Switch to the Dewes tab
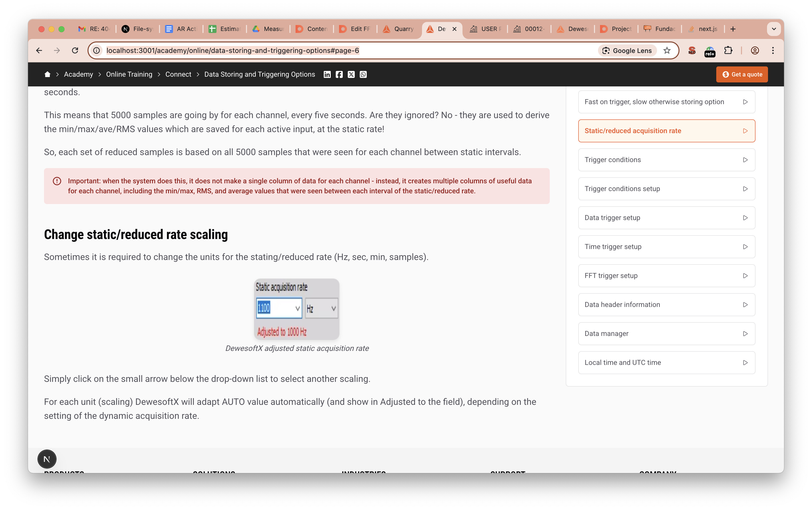 572,29
